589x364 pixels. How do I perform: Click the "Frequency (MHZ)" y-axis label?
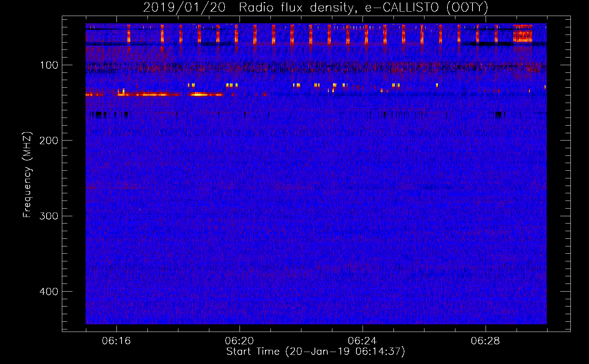point(27,175)
